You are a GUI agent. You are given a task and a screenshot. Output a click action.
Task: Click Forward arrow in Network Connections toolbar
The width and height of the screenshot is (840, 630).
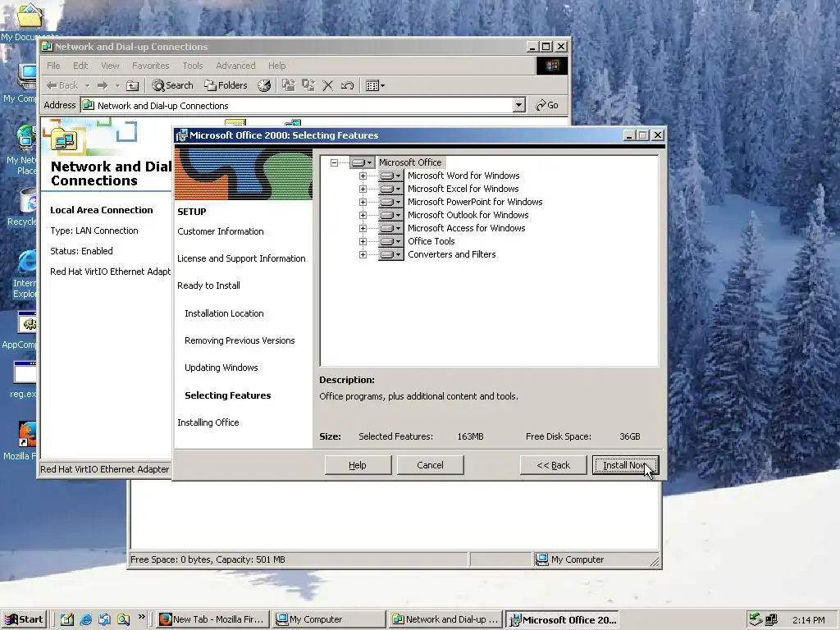tap(103, 85)
